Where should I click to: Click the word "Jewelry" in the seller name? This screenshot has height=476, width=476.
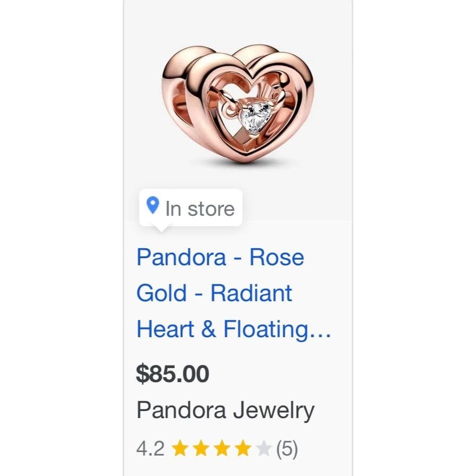coord(273,411)
